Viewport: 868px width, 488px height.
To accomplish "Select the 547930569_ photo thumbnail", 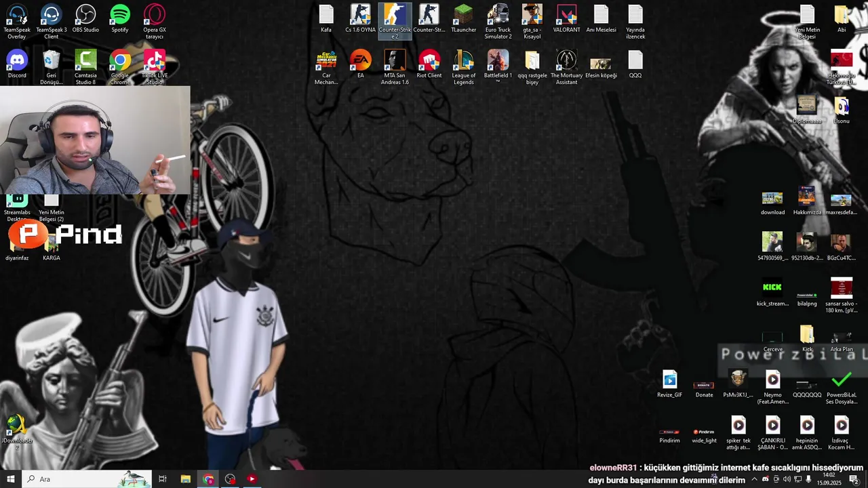I will (772, 247).
